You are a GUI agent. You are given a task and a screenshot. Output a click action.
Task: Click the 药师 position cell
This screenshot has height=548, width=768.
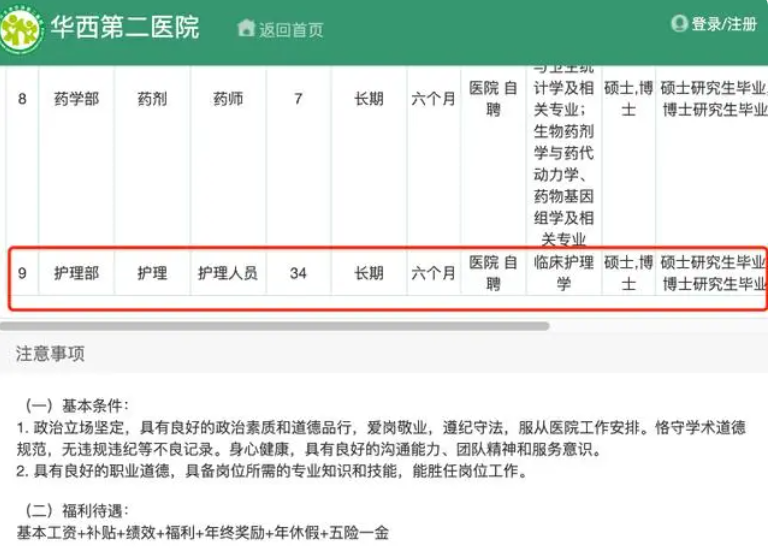coord(227,99)
